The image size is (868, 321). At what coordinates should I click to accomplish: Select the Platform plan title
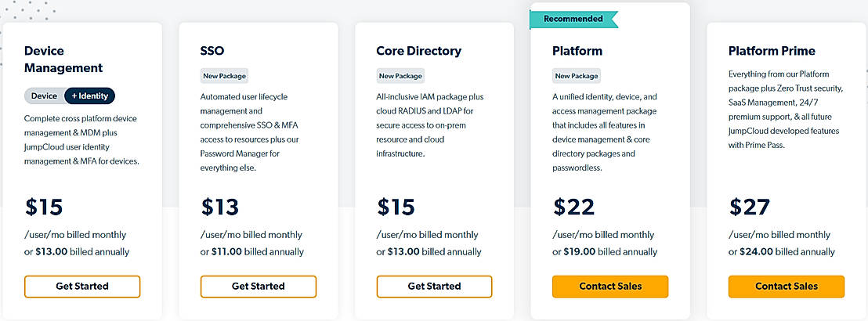(577, 51)
